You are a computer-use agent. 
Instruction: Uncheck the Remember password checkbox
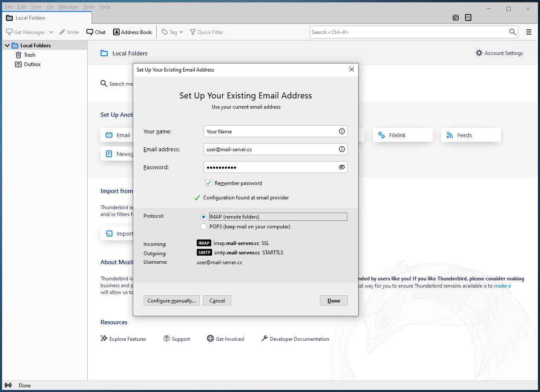[x=209, y=183]
